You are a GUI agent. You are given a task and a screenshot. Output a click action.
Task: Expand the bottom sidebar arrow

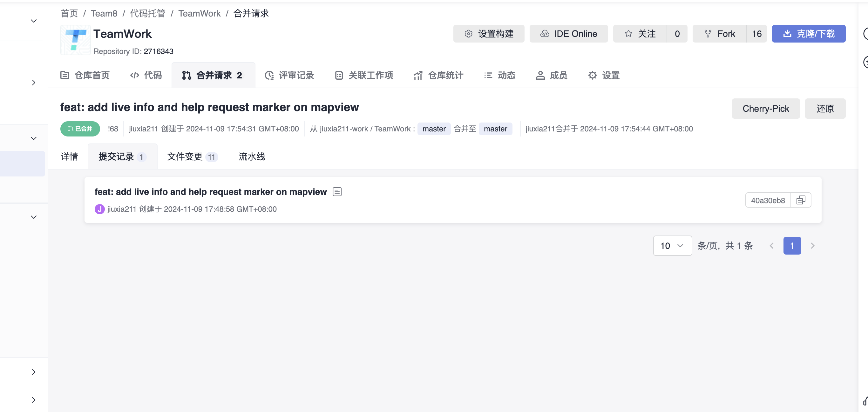(x=33, y=400)
